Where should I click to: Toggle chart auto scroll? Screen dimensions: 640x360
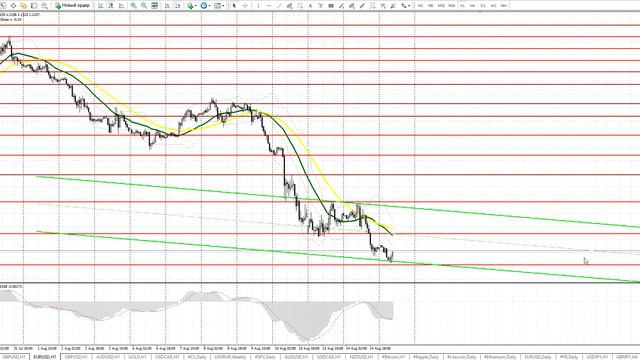[x=167, y=6]
